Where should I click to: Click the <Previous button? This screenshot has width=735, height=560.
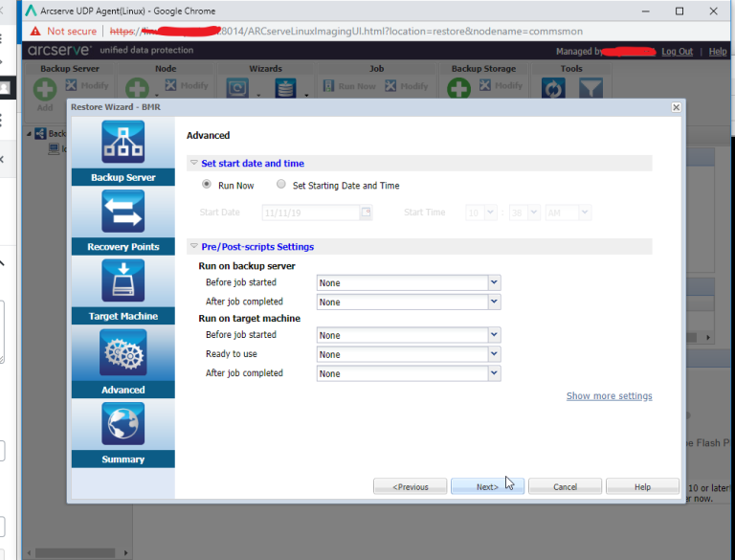coord(411,486)
